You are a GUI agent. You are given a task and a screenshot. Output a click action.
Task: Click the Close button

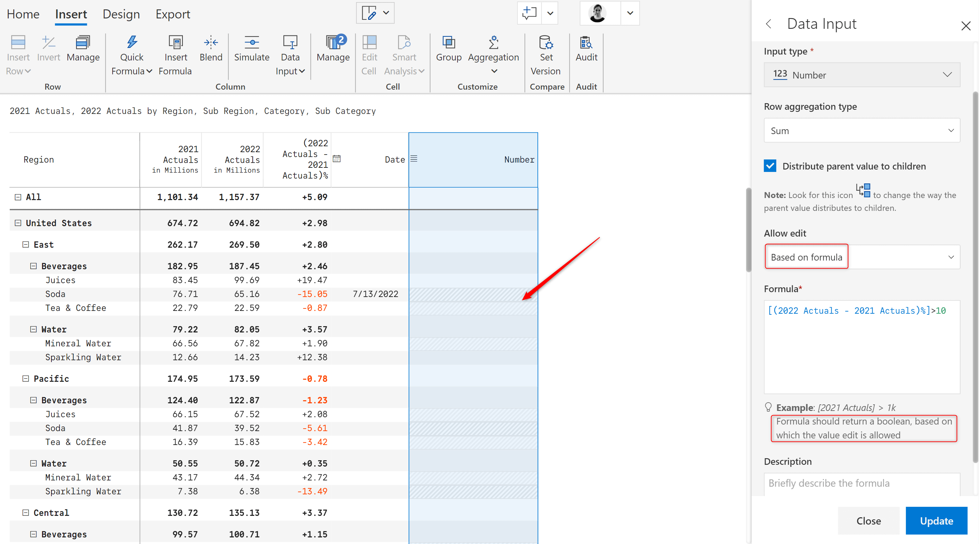(x=868, y=520)
